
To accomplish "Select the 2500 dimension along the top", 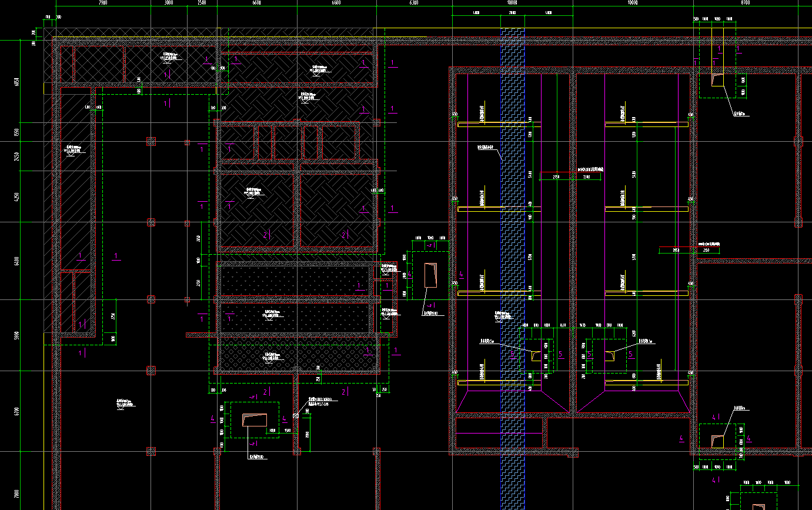I will coord(202,3).
